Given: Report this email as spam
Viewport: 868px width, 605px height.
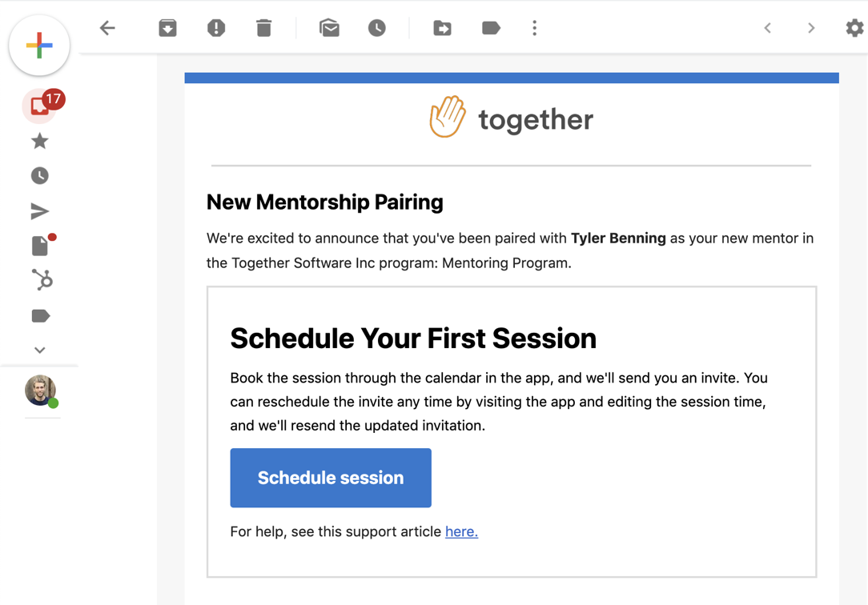Looking at the screenshot, I should (216, 28).
